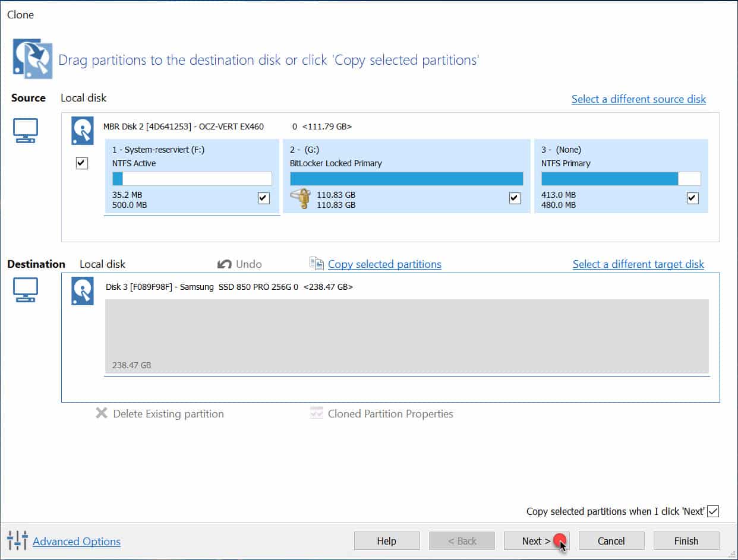This screenshot has width=738, height=560.
Task: Click the Back button
Action: pos(462,541)
